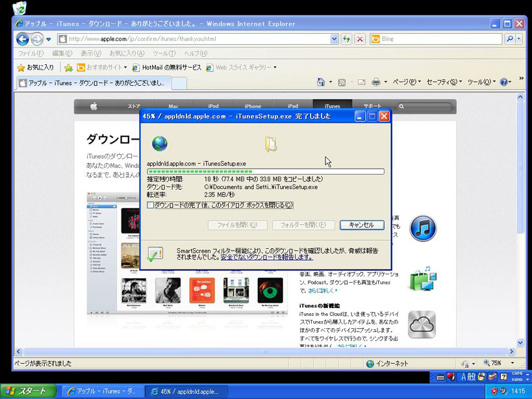Click the Recycle Bin desktop icon
The height and width of the screenshot is (399, 532).
click(19, 8)
